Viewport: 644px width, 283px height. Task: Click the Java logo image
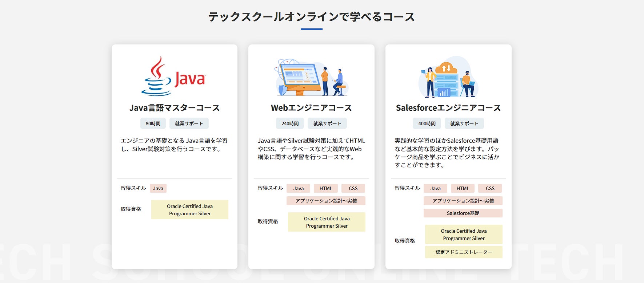[174, 76]
